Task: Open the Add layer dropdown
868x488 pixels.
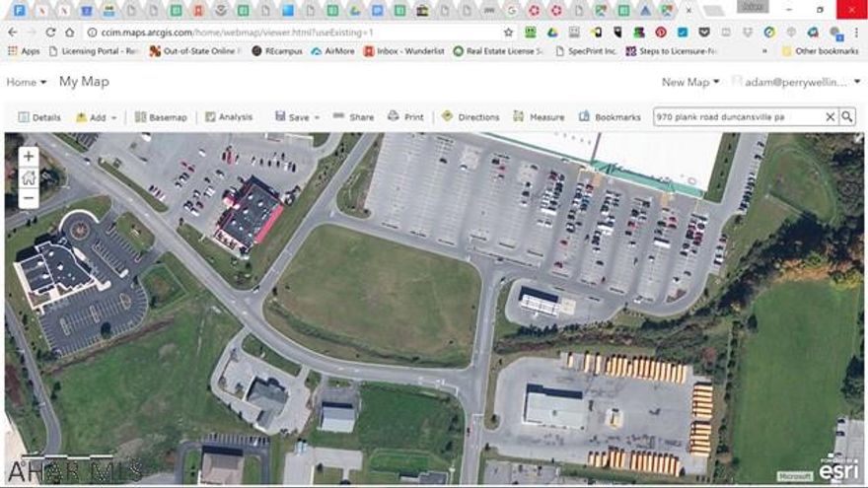Action: coord(97,117)
